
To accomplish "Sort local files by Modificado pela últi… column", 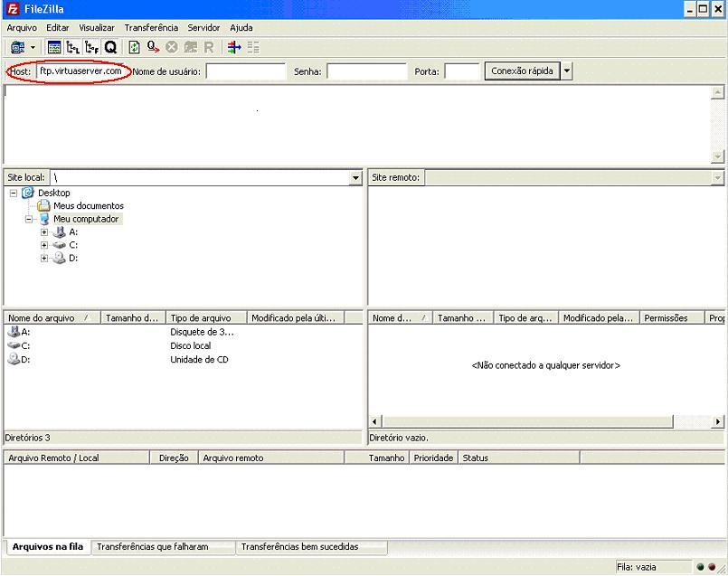I will (296, 318).
